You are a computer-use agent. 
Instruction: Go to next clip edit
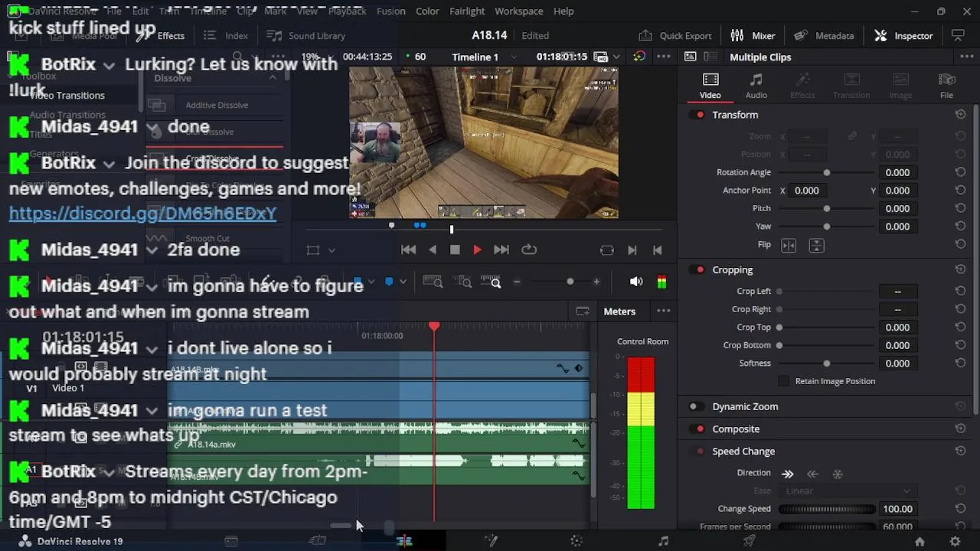click(x=632, y=250)
